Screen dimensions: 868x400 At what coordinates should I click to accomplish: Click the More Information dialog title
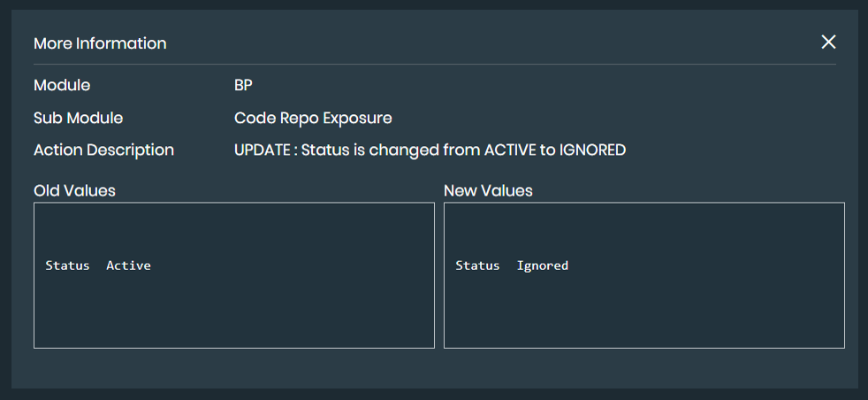(x=100, y=43)
